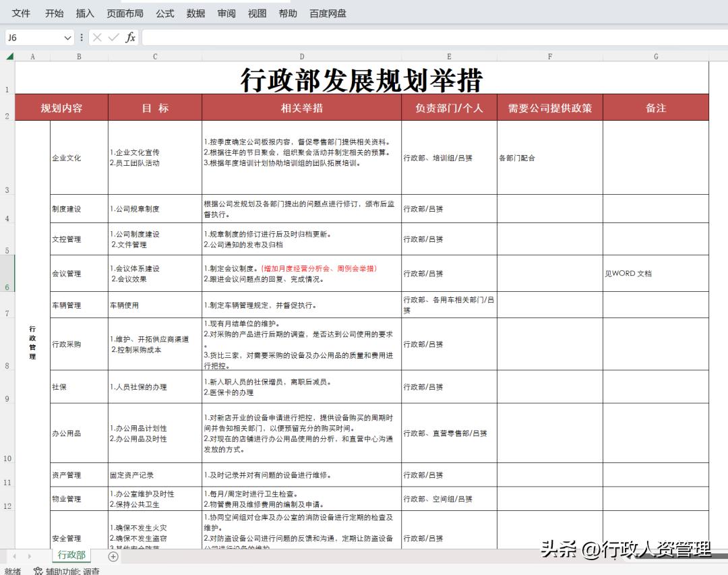The width and height of the screenshot is (728, 575).
Task: Open the 文件 menu
Action: [21, 13]
